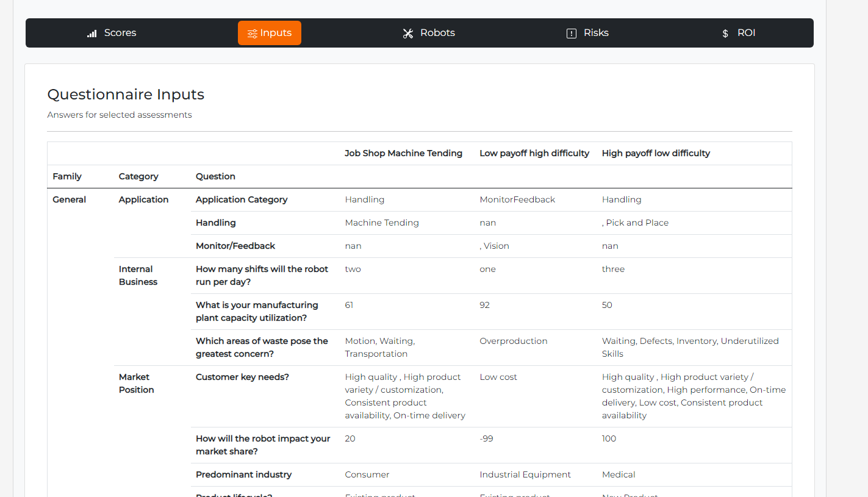Click 'Motion, Waiting, Transportation' answer
Screen dimensions: 868x497
click(x=380, y=348)
